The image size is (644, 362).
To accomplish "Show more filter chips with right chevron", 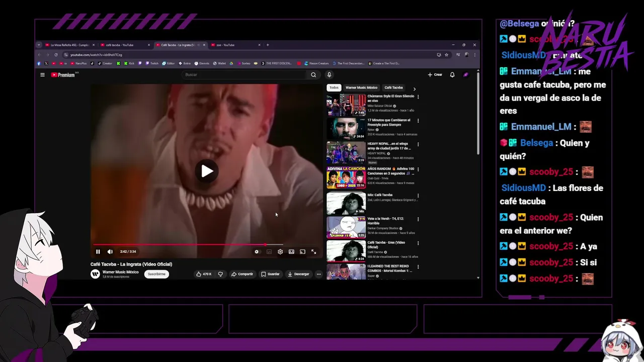I will pos(415,89).
